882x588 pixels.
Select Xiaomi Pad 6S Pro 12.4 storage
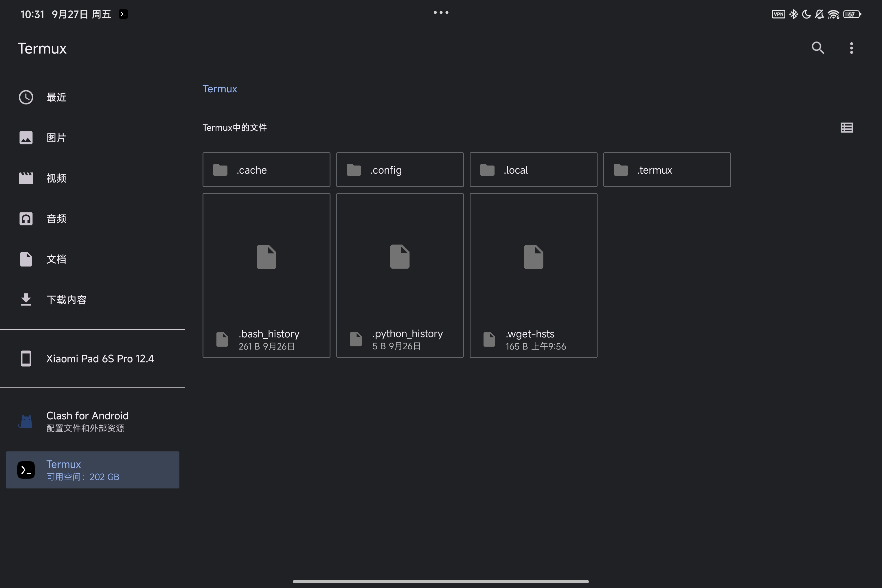click(x=93, y=359)
